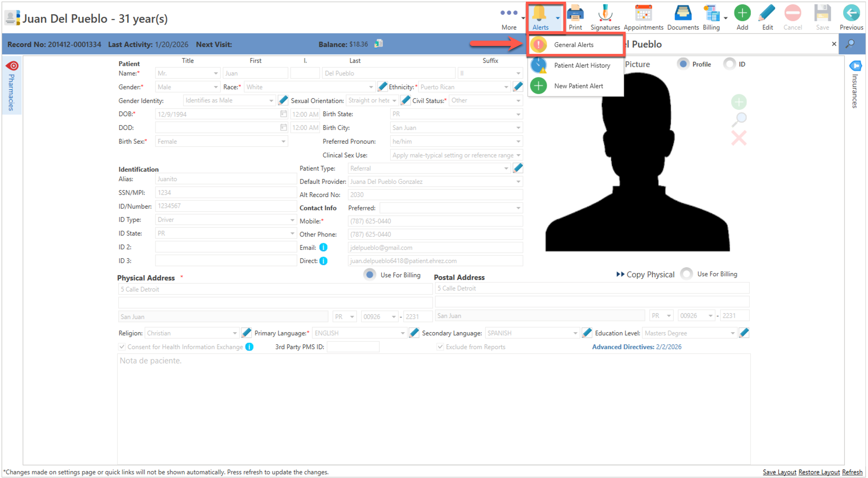Select General Alerts from the menu
The image size is (868, 478).
point(573,45)
